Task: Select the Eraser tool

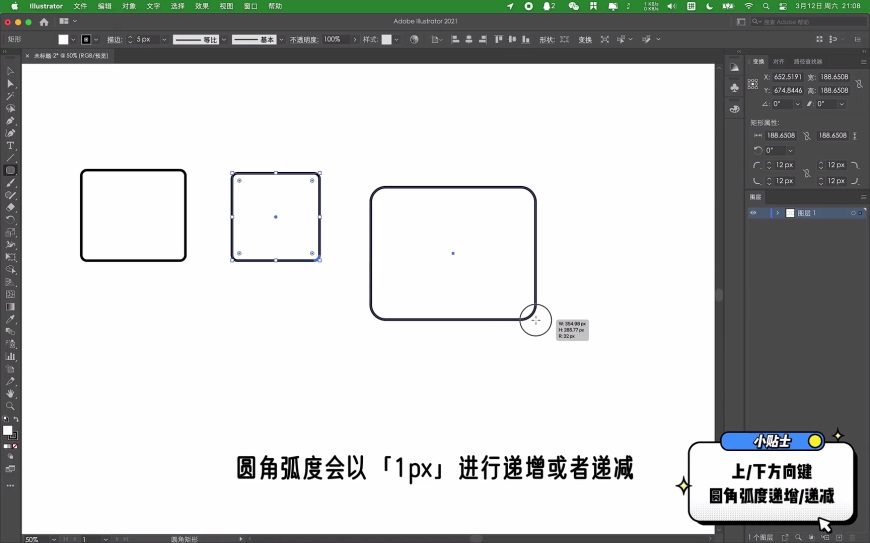Action: coord(10,207)
